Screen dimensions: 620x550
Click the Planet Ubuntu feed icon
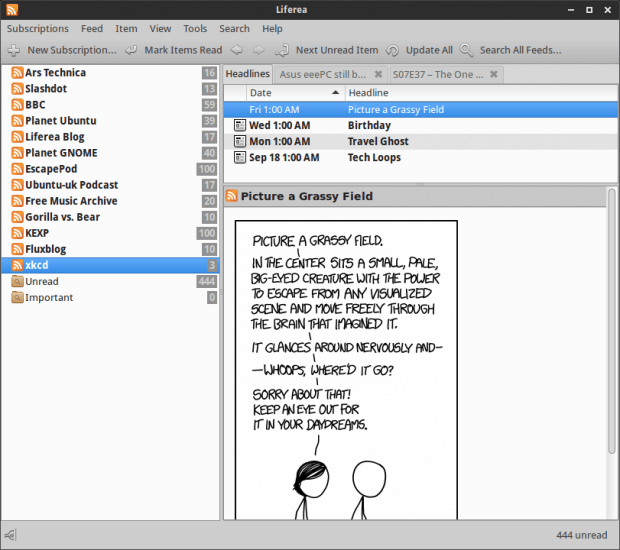17,121
